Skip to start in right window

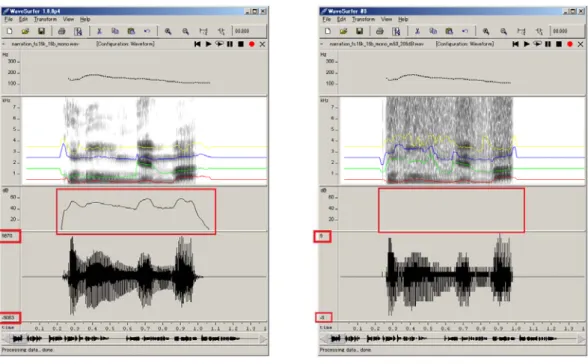[x=515, y=44]
